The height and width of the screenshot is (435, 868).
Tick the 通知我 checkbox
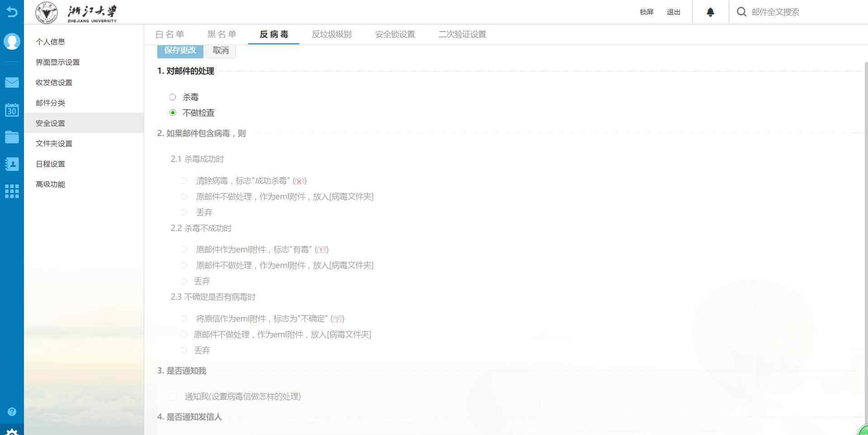pyautogui.click(x=173, y=397)
